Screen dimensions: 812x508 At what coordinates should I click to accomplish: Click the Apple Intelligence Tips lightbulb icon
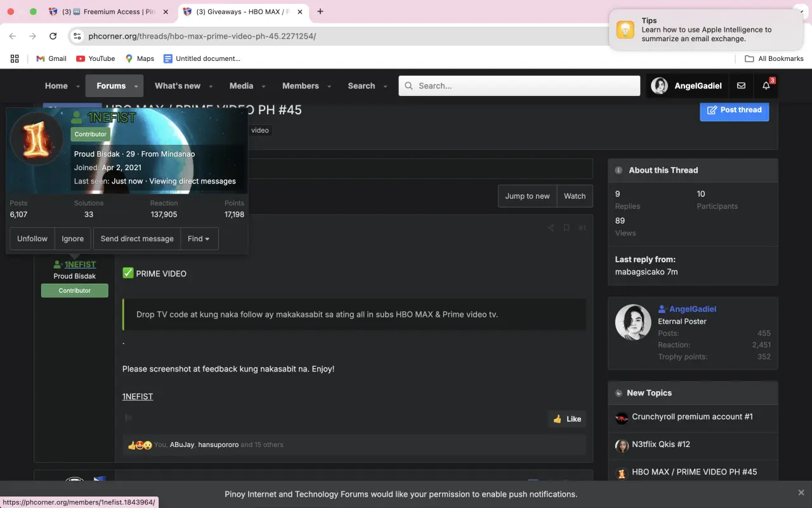click(625, 30)
